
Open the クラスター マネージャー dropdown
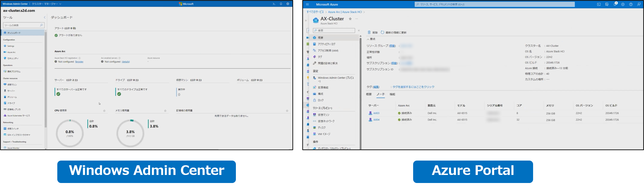coord(47,4)
